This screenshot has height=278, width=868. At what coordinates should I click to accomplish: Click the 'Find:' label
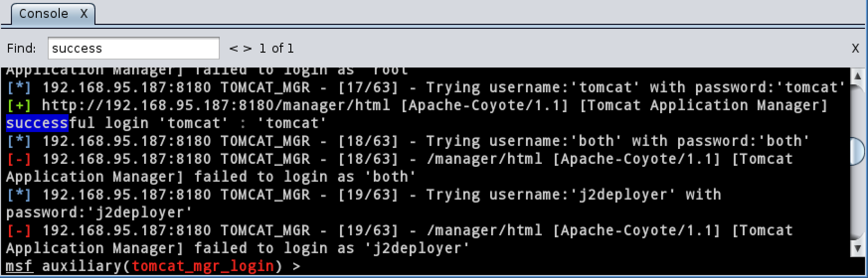(x=21, y=48)
